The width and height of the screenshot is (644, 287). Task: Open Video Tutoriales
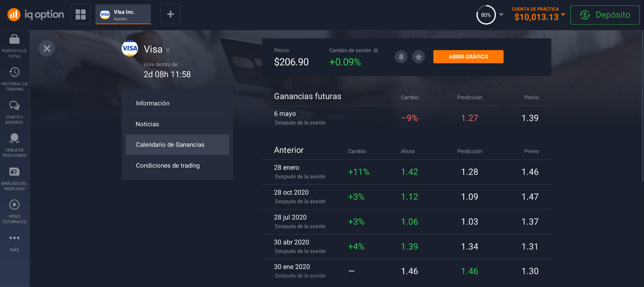(x=14, y=212)
